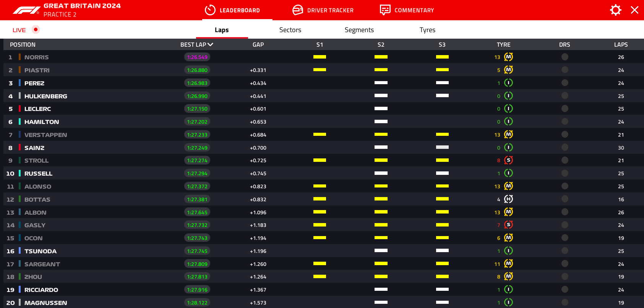Click Ricciardo's intermediate tyre icon
644x308 pixels.
(508, 290)
